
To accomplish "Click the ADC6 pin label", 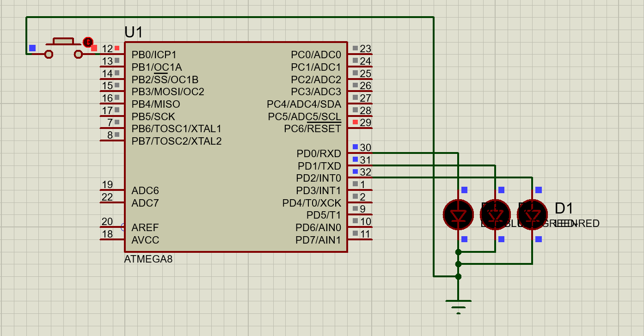I will point(145,190).
